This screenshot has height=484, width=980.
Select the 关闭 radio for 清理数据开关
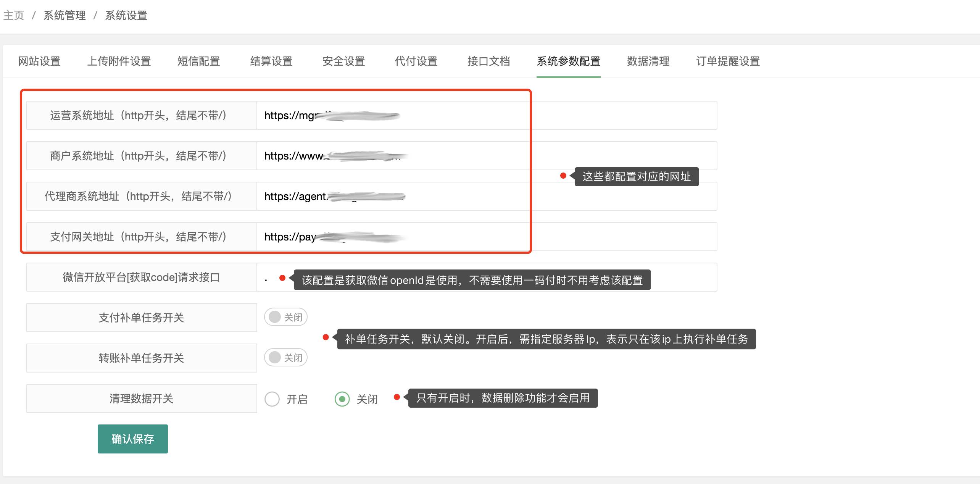coord(342,399)
